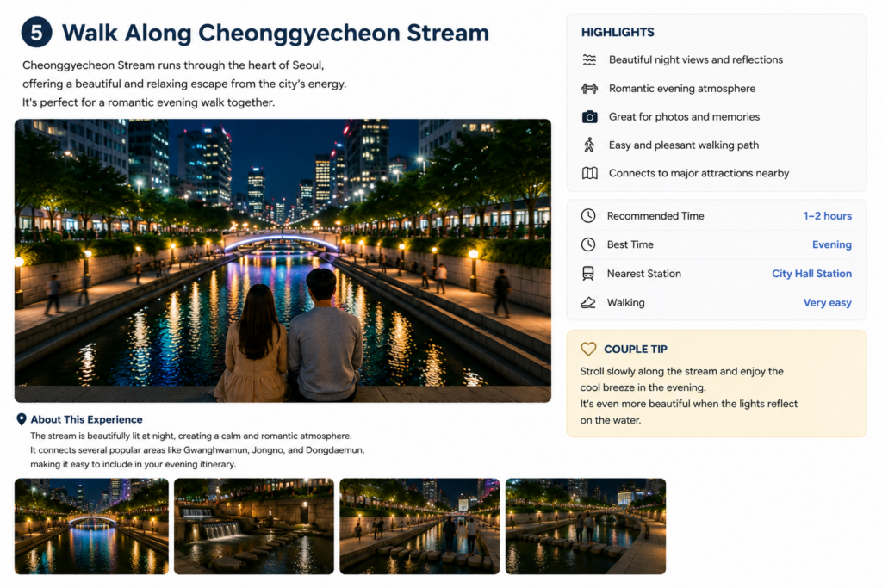Screen dimensions: 882x588
Task: Click the shoe icon next to Walking
Action: point(587,303)
